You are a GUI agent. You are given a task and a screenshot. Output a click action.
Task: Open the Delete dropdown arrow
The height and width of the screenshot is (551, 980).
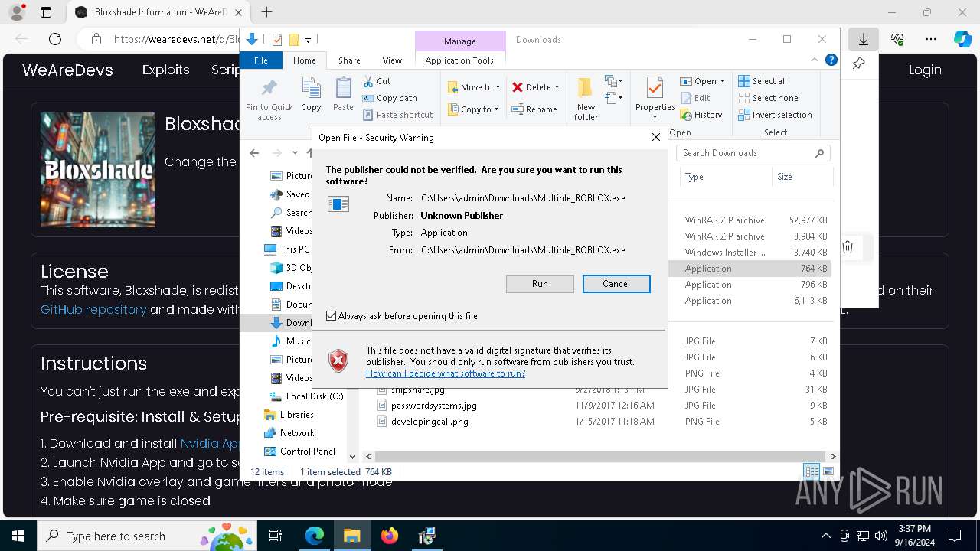(557, 87)
